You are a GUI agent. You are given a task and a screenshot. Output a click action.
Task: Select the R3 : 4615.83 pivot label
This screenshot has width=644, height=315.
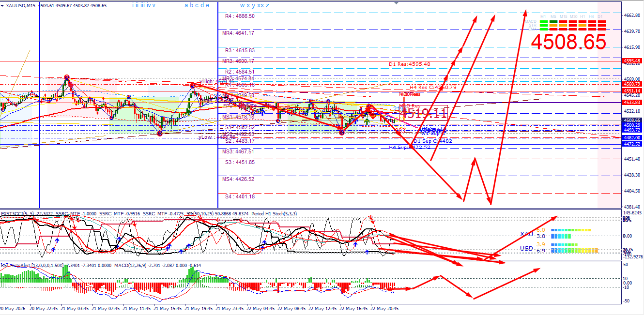coord(240,50)
